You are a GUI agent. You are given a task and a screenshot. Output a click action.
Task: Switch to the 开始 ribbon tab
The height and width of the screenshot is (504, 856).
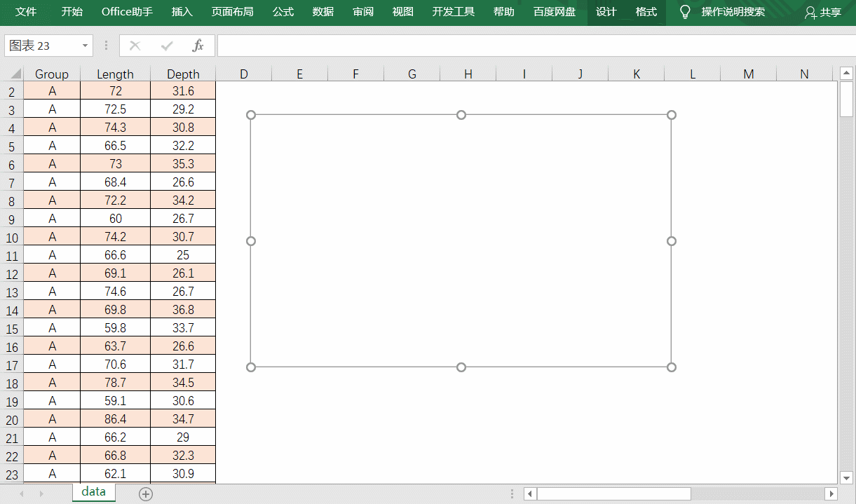click(x=72, y=12)
